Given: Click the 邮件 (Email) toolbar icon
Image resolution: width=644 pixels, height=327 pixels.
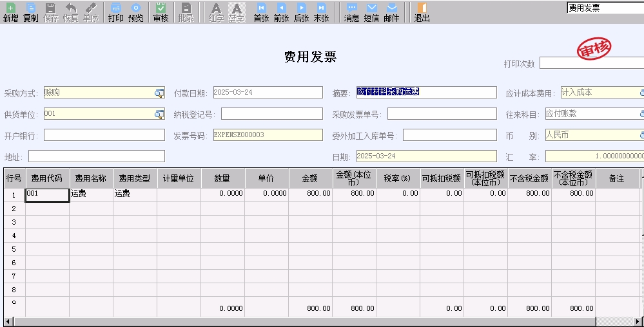Looking at the screenshot, I should pyautogui.click(x=391, y=12).
